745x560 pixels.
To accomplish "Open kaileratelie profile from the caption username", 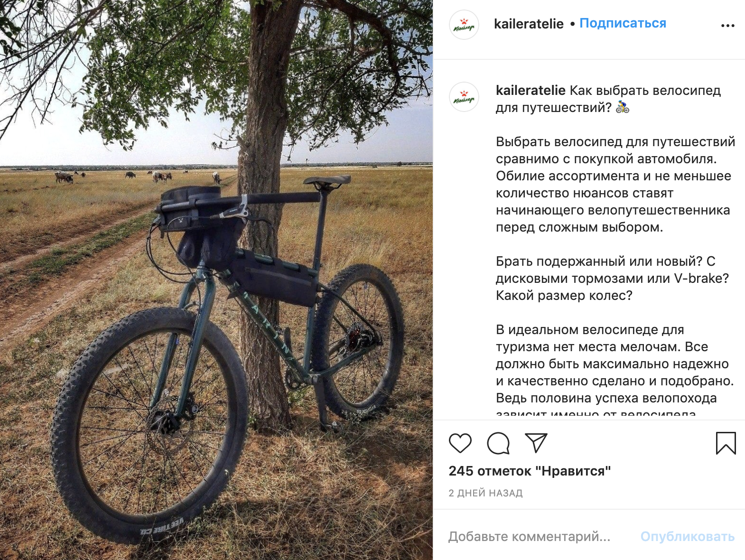I will (x=531, y=90).
